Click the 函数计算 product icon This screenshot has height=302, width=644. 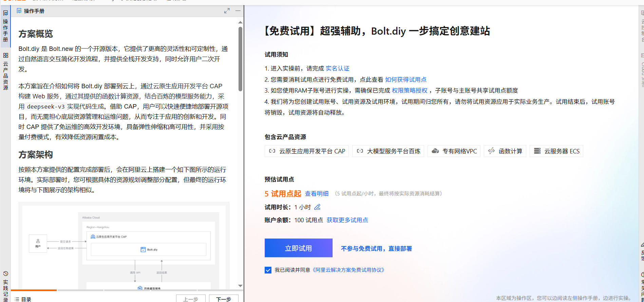point(491,151)
